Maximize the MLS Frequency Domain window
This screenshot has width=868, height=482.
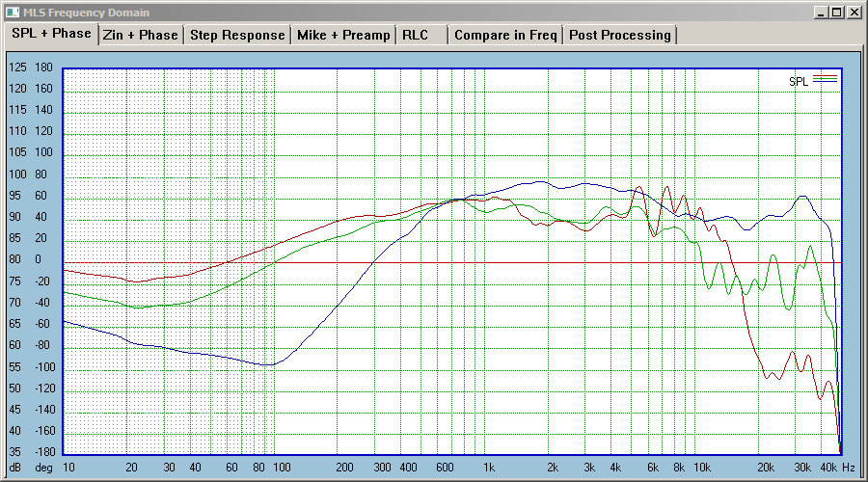click(837, 13)
